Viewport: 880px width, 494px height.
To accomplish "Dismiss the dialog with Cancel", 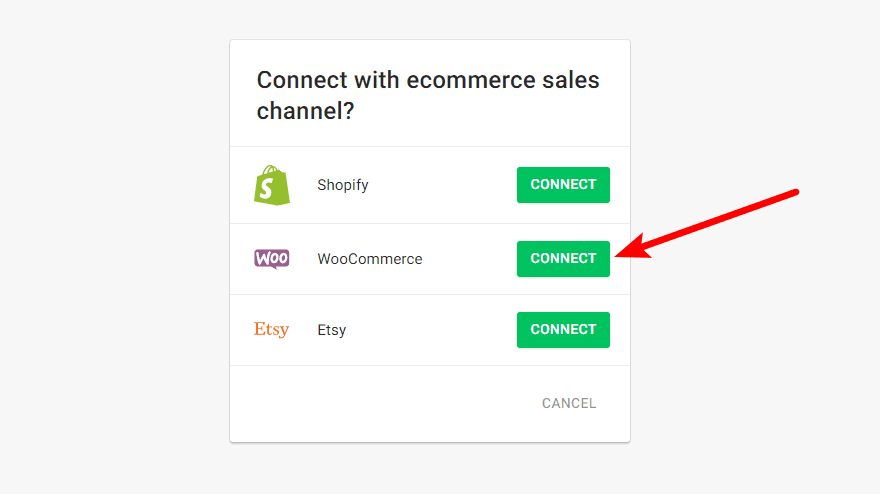I will (x=569, y=404).
